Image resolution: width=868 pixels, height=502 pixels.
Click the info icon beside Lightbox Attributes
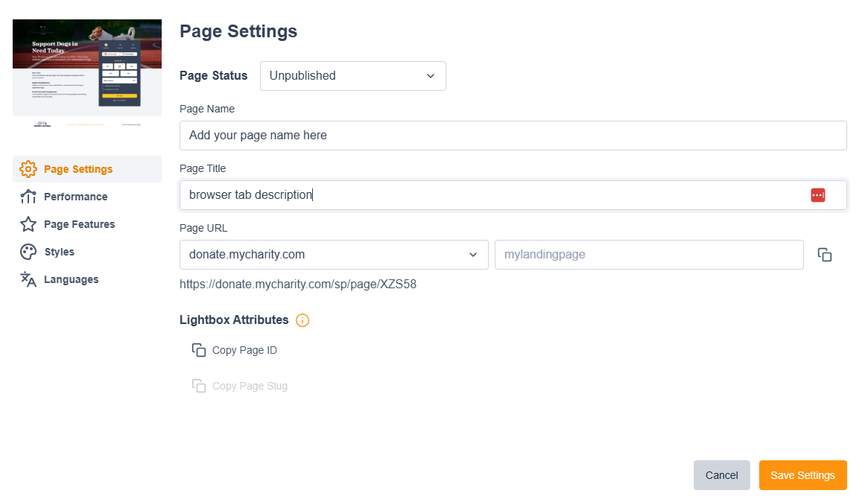[302, 320]
